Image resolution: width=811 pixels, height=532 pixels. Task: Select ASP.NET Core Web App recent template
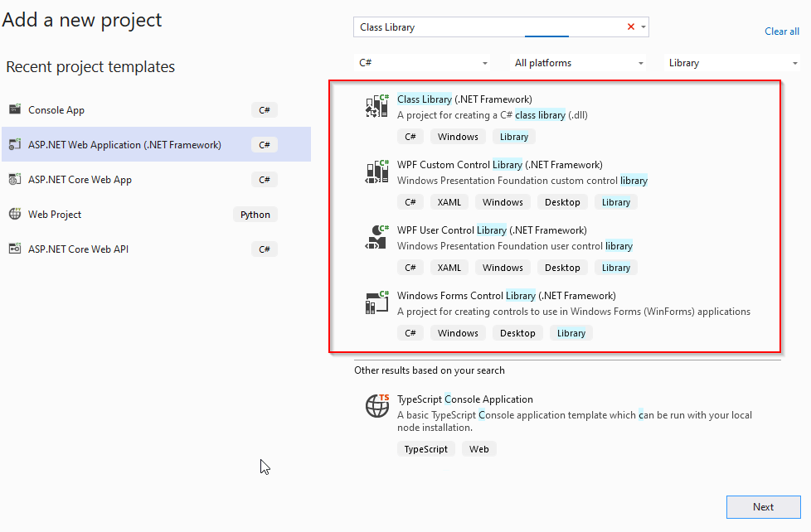(x=156, y=179)
